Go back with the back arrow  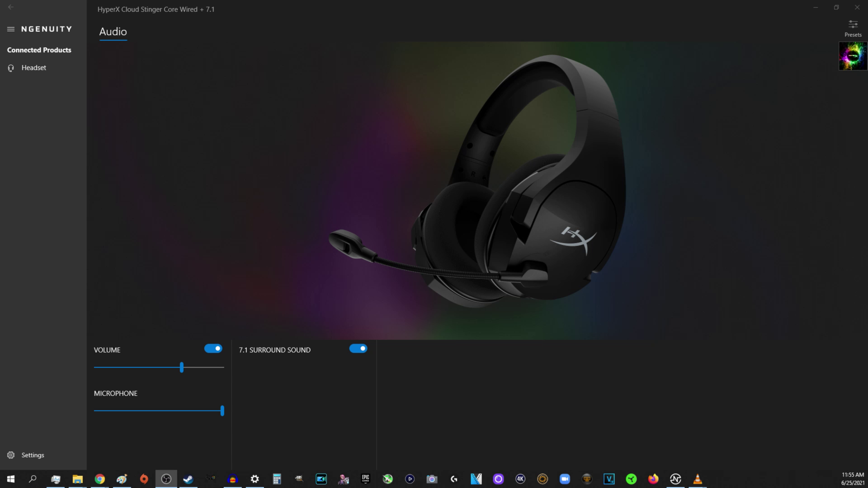click(11, 7)
